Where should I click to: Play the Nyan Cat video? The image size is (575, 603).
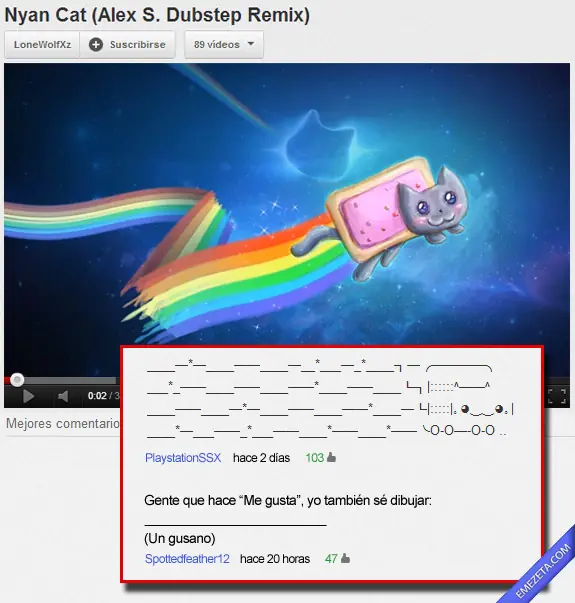point(28,396)
